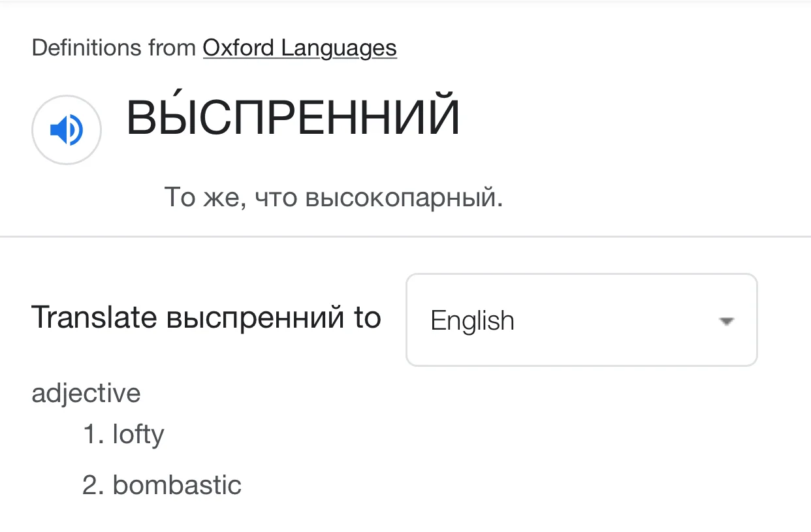This screenshot has height=532, width=811.
Task: Click the translation bombastic
Action: click(x=177, y=484)
